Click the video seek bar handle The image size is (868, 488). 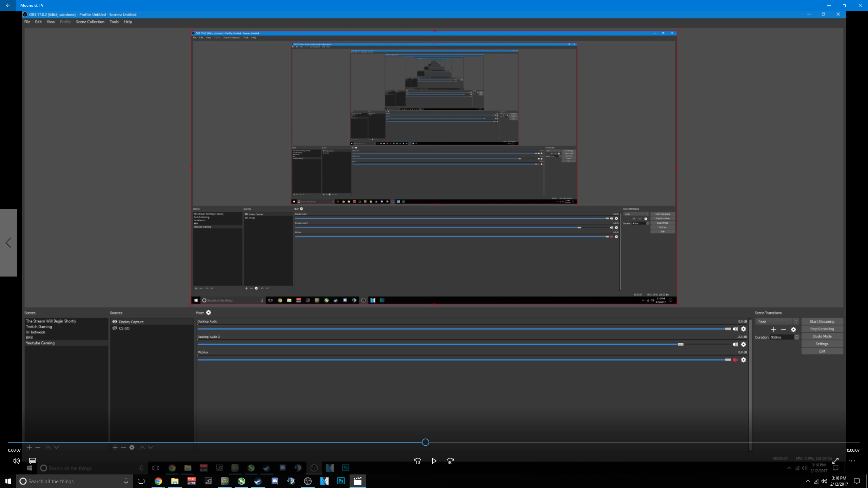pyautogui.click(x=425, y=442)
